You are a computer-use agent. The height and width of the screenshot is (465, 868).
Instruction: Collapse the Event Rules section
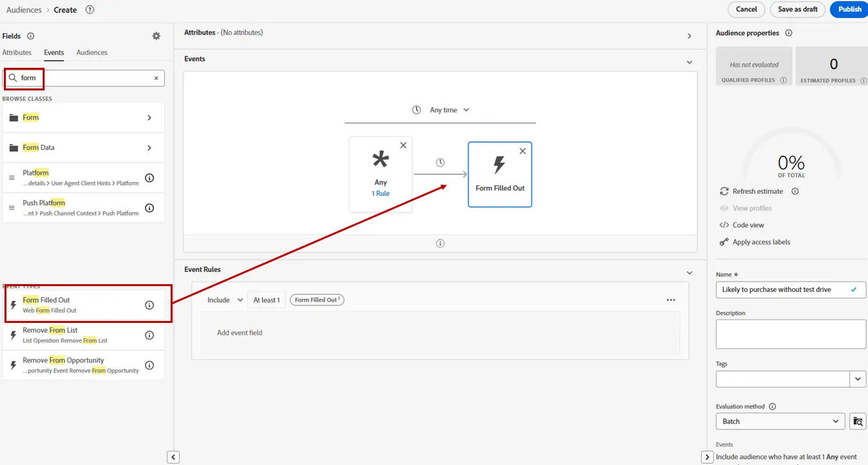(x=690, y=273)
